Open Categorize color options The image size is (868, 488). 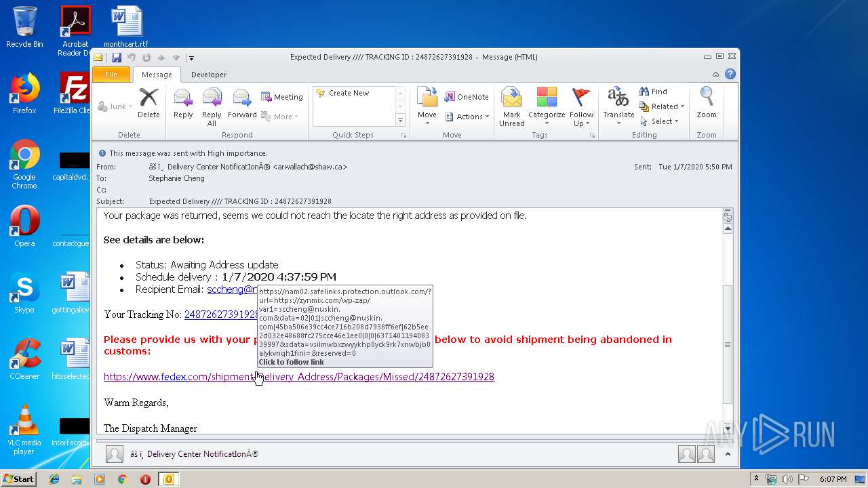tap(547, 107)
